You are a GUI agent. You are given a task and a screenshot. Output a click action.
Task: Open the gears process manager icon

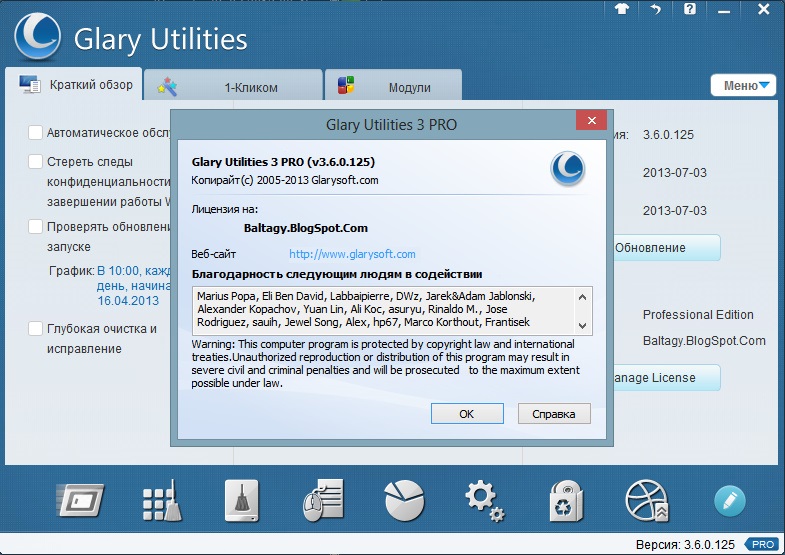pyautogui.click(x=484, y=499)
